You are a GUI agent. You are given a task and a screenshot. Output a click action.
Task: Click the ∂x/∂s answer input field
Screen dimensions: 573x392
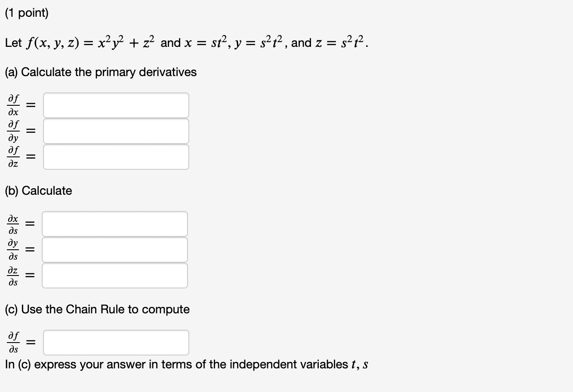(x=115, y=224)
